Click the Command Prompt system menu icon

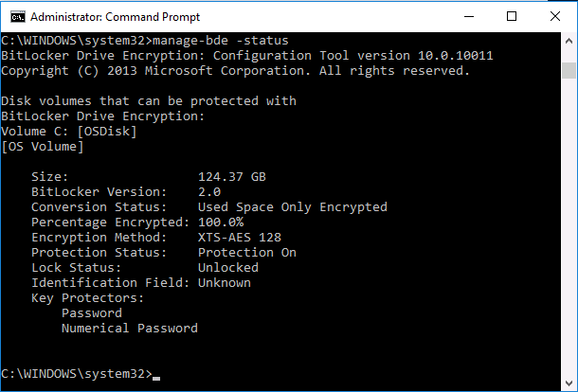(x=18, y=17)
